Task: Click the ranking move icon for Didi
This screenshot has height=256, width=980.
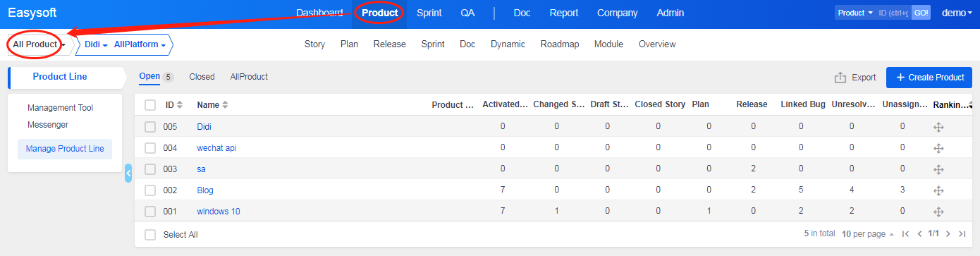Action: click(938, 127)
